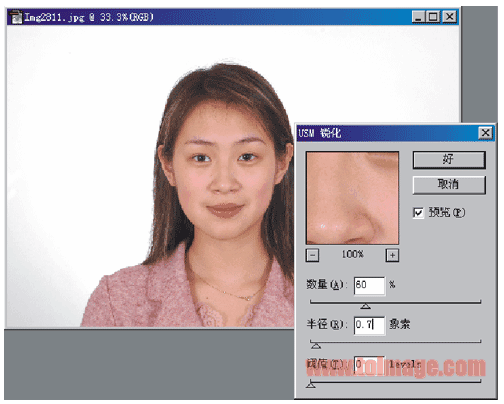Click the radius slider handle

coord(316,346)
